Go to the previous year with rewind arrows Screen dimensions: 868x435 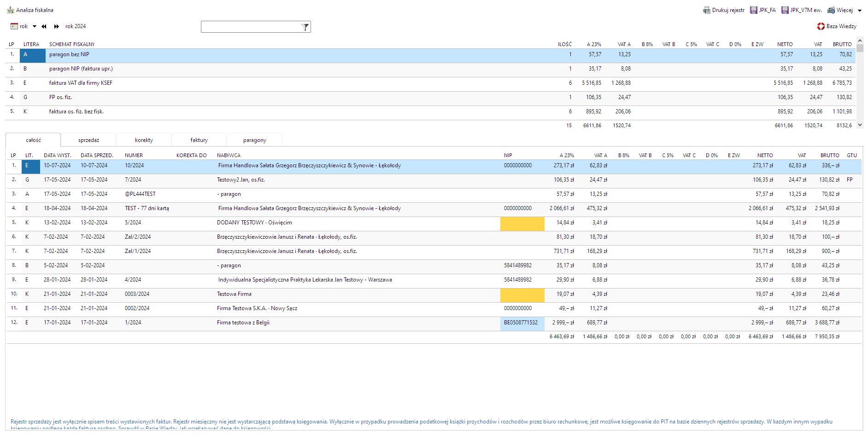[44, 26]
